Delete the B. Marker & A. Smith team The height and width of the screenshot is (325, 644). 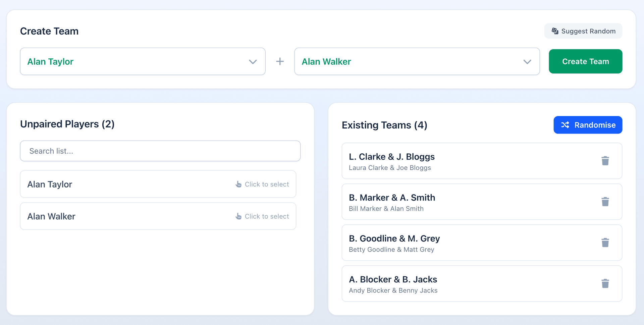coord(605,202)
